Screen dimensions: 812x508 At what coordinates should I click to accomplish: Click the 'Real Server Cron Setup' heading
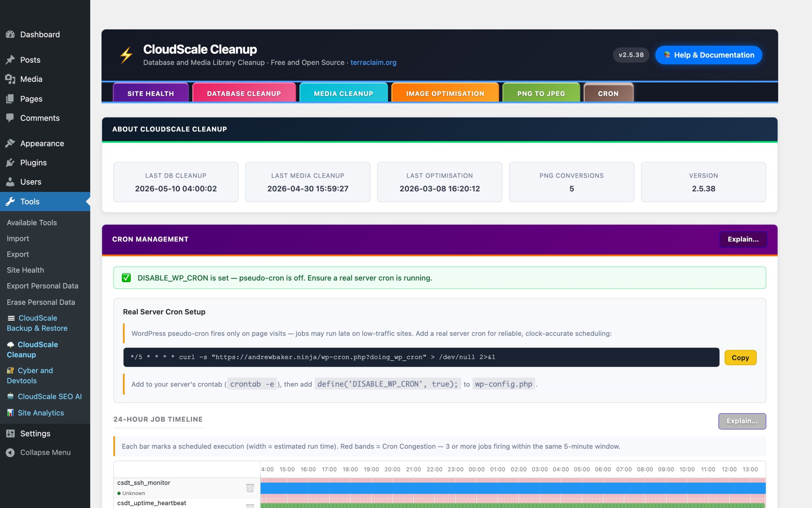[x=164, y=312]
